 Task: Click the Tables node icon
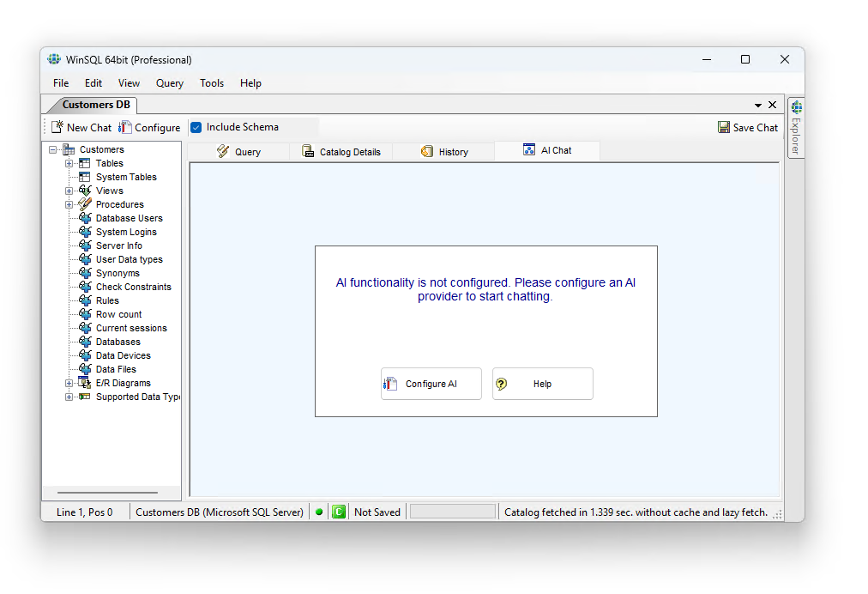click(x=85, y=163)
